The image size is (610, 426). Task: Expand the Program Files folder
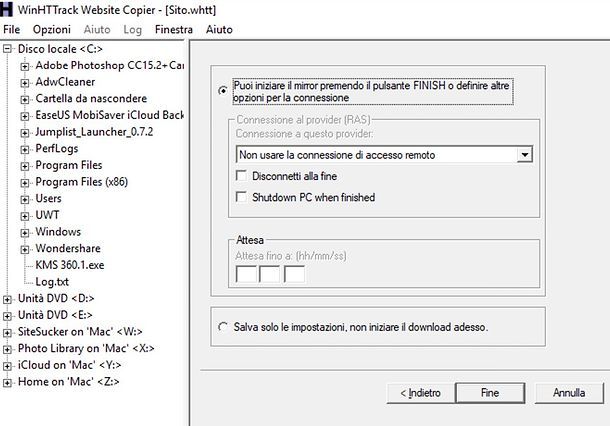coord(25,166)
